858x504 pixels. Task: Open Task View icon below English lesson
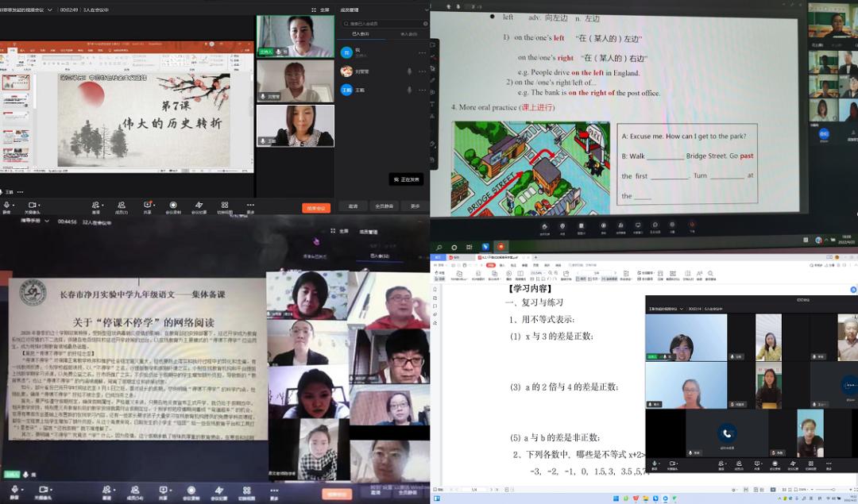(470, 247)
